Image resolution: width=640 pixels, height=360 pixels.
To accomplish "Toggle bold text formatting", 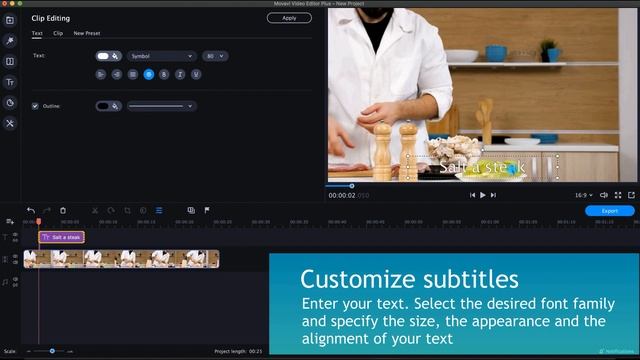I will click(x=164, y=74).
